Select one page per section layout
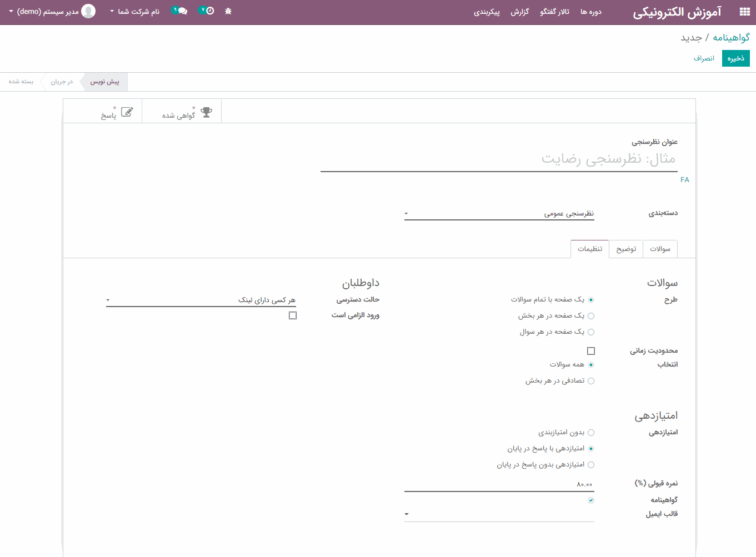Screen dimensions: 756x557 coord(591,316)
